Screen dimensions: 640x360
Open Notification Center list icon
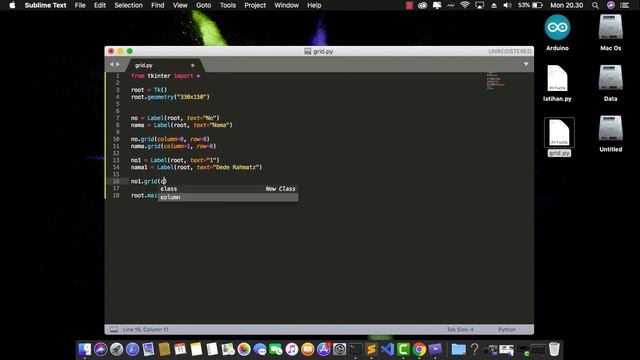[624, 5]
